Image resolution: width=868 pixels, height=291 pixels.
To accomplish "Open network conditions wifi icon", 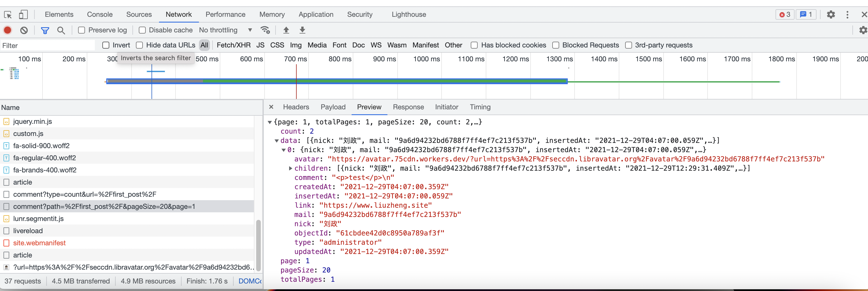I will pos(265,30).
